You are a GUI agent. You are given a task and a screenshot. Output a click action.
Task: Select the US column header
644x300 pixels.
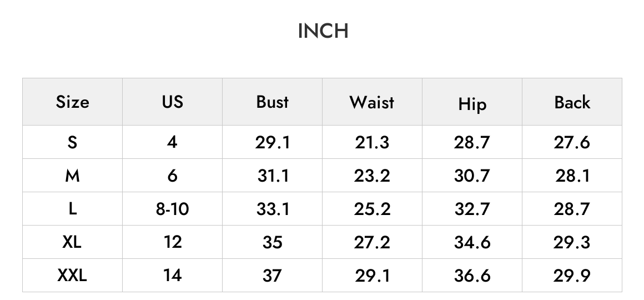(173, 102)
